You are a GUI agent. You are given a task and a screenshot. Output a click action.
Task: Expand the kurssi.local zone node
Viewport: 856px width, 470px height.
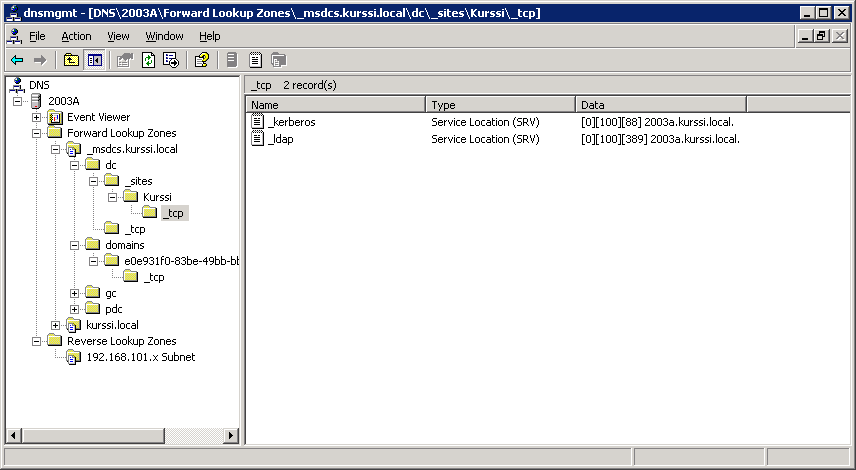coord(55,325)
